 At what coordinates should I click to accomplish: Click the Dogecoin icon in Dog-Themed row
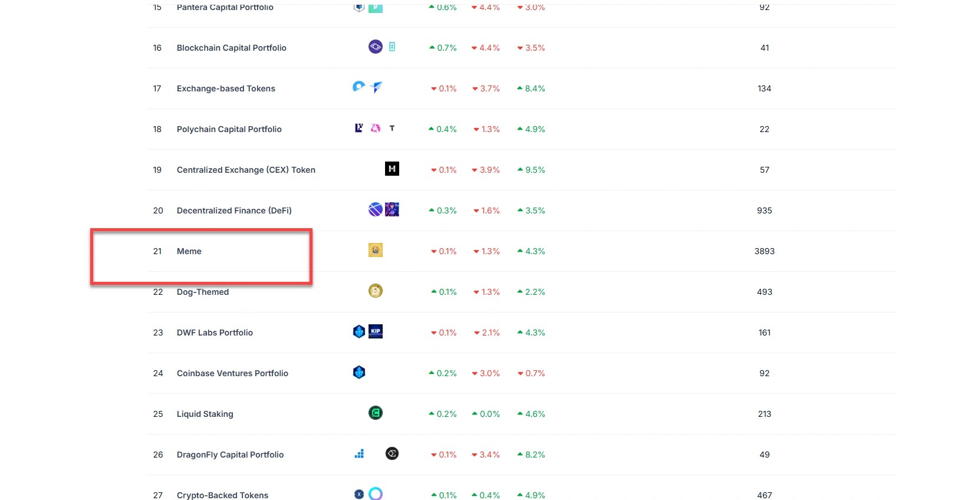(376, 291)
